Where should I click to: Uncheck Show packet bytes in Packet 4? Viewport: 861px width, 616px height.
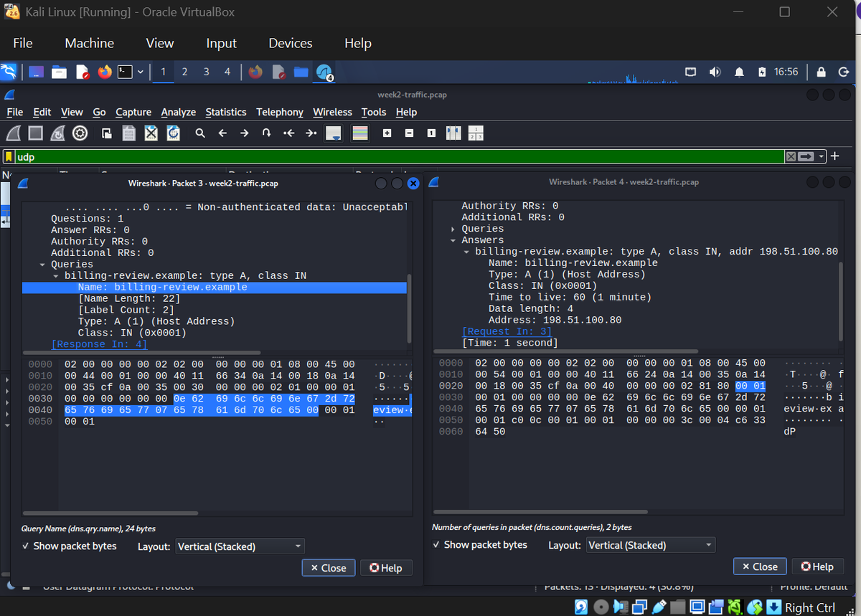[x=479, y=545]
